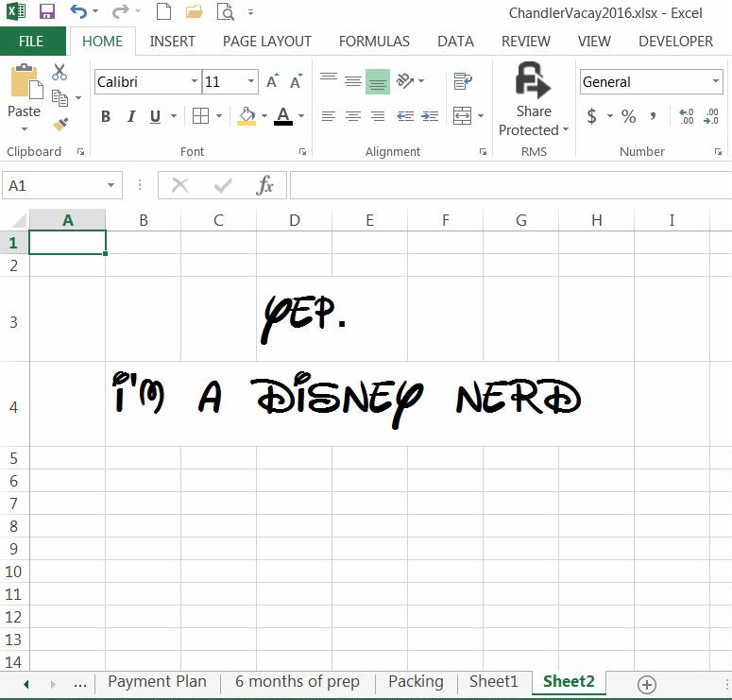The height and width of the screenshot is (700, 732).
Task: Toggle Center horizontal alignment
Action: pyautogui.click(x=353, y=116)
